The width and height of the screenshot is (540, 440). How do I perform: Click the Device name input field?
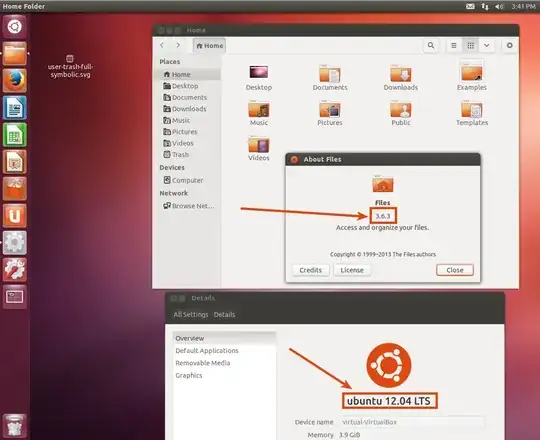pyautogui.click(x=412, y=422)
